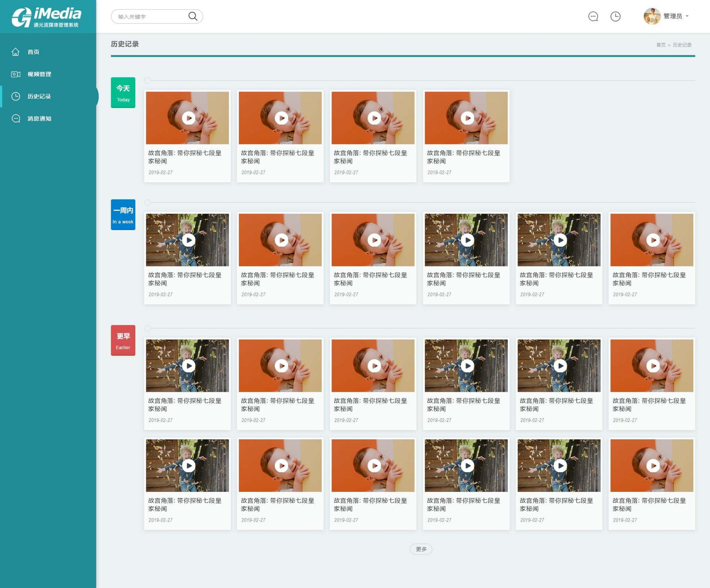Select the 一周内 In a week label

(123, 215)
